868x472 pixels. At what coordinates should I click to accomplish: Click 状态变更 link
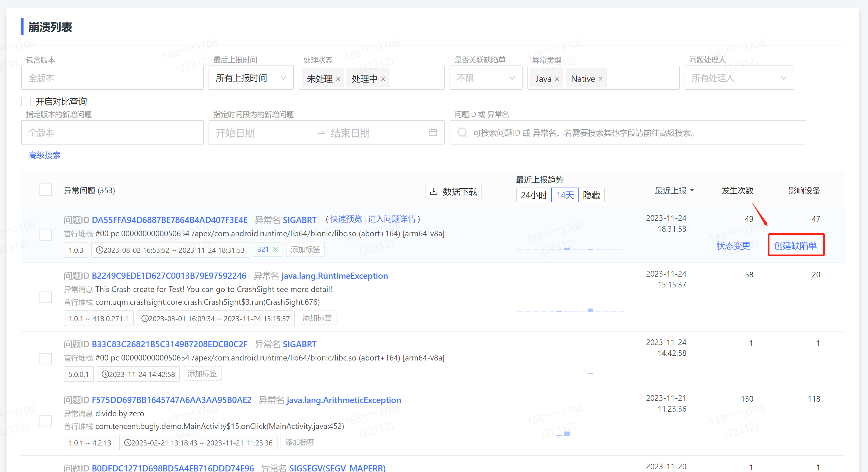(x=733, y=245)
